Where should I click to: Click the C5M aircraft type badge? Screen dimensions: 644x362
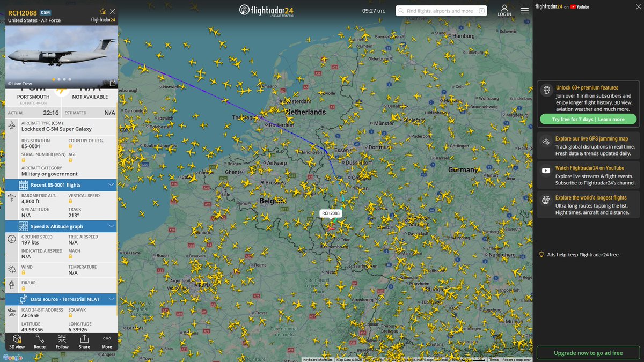pyautogui.click(x=46, y=12)
